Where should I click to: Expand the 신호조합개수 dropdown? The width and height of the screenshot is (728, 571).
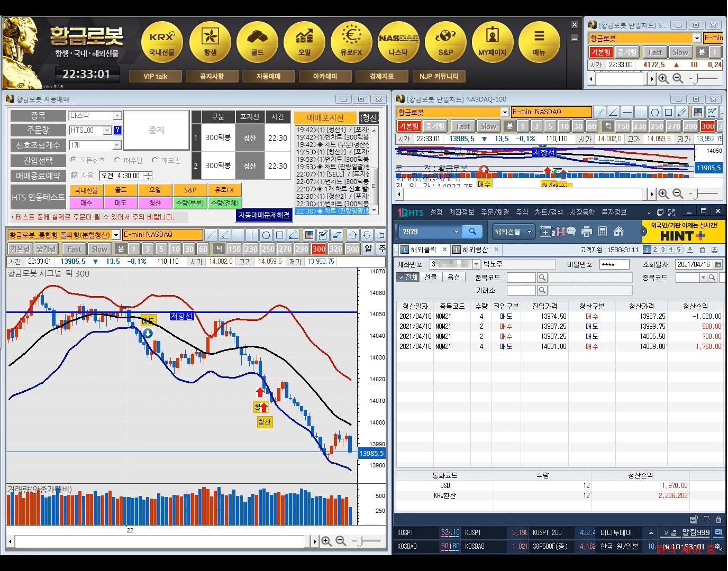[117, 145]
